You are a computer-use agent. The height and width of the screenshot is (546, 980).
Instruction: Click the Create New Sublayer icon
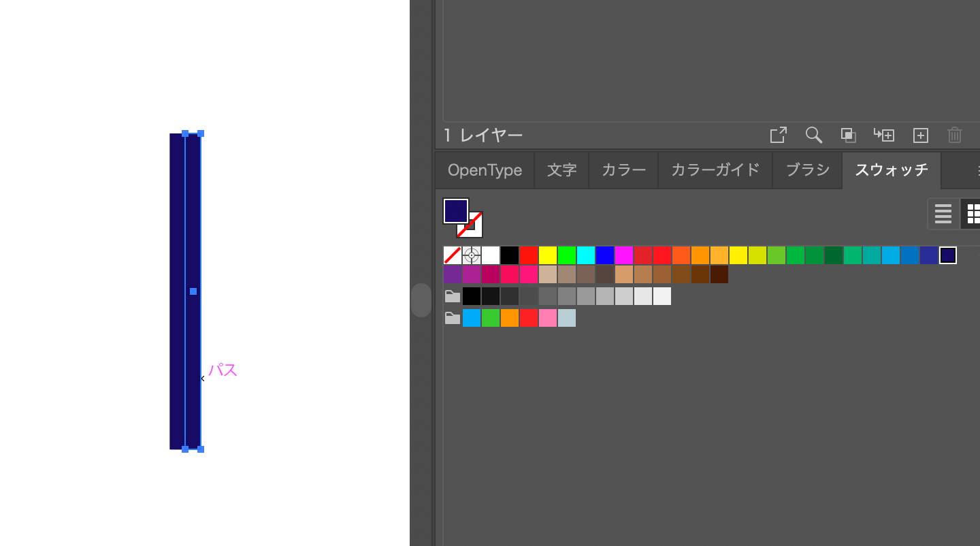pos(884,135)
